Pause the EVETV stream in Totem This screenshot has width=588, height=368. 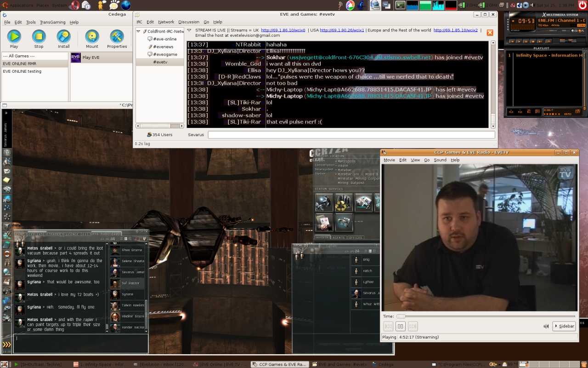(x=401, y=326)
